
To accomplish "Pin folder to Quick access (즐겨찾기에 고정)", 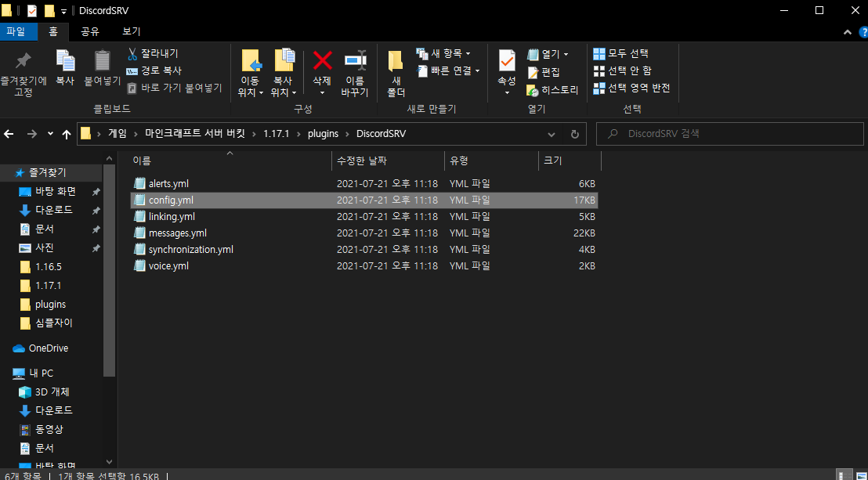I will pyautogui.click(x=24, y=74).
